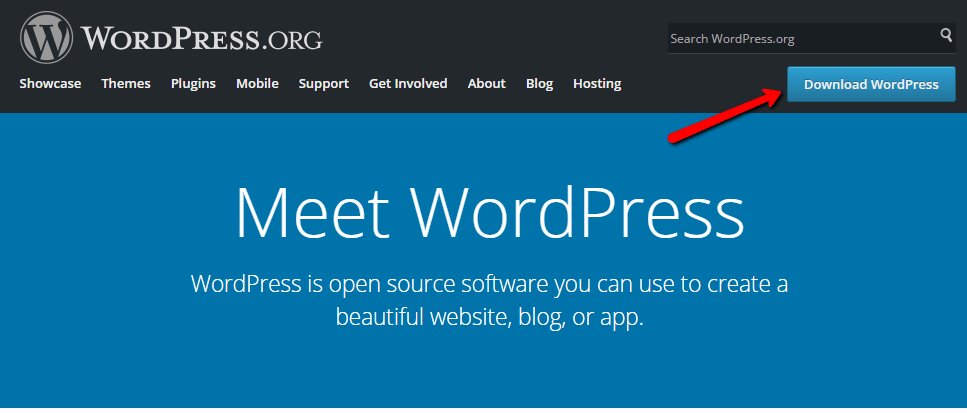Screen dimensions: 967x413
Task: Click the search magnifier icon
Action: pyautogui.click(x=946, y=37)
